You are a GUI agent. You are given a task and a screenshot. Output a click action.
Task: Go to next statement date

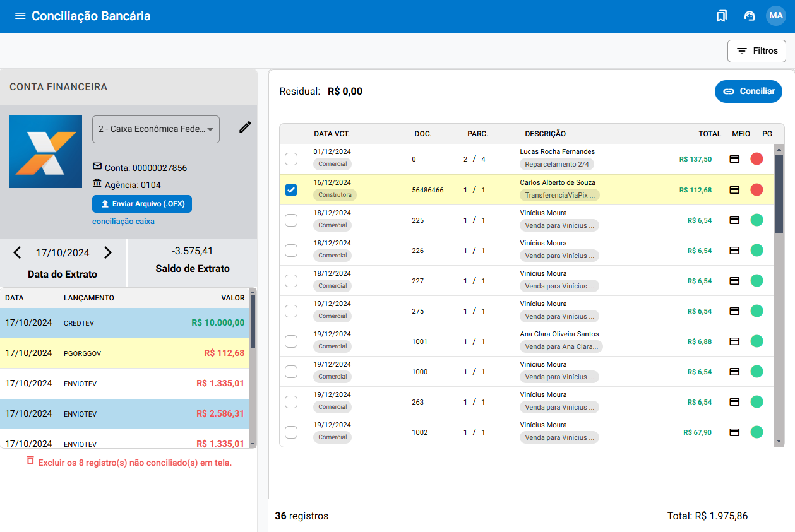[x=108, y=253]
